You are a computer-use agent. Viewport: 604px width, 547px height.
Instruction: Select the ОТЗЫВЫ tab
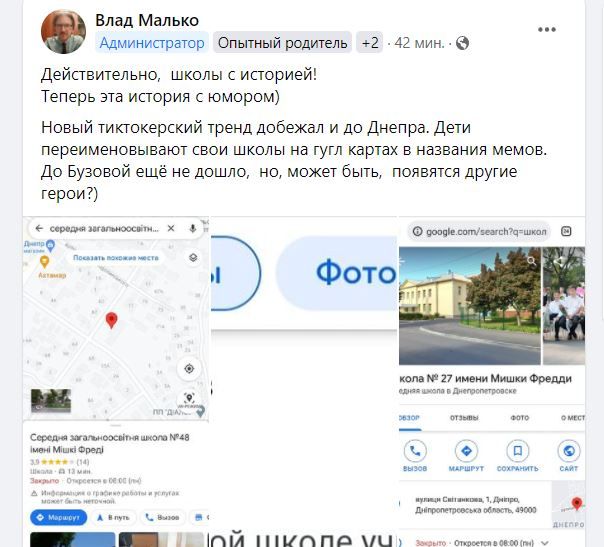coord(464,418)
